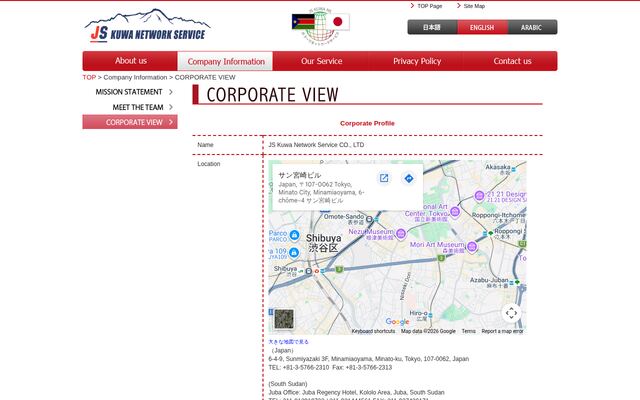This screenshot has width=640, height=400.
Task: Click the Nezu Museum map marker
Action: click(x=401, y=234)
